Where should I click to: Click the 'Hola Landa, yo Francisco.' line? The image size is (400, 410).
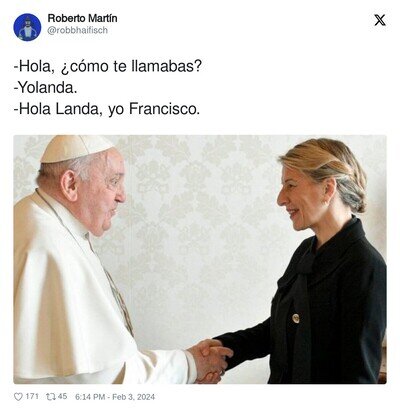pos(107,109)
